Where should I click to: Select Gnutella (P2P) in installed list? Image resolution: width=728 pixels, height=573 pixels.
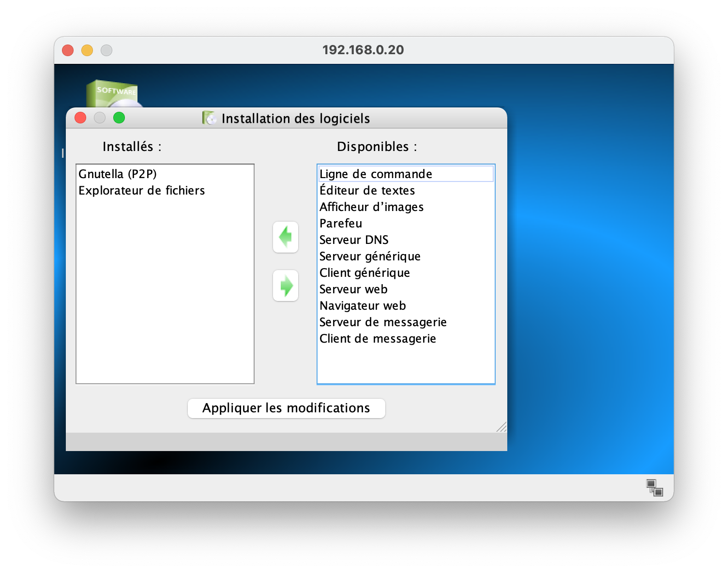pyautogui.click(x=118, y=174)
